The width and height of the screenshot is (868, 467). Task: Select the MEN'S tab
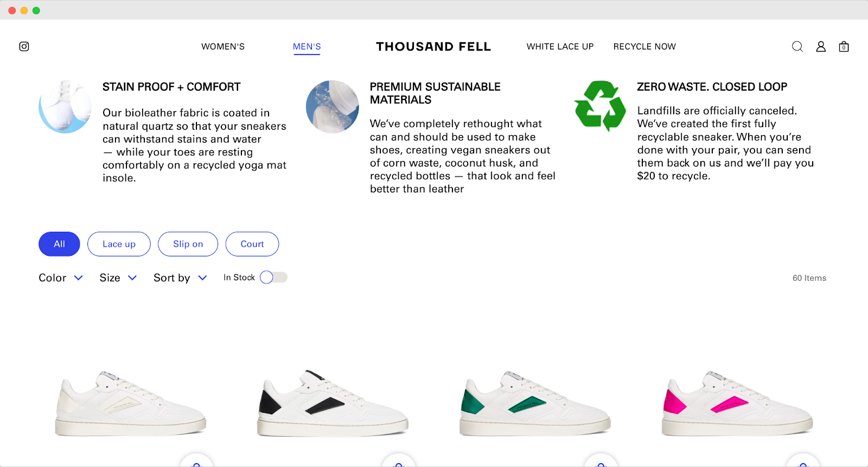pyautogui.click(x=307, y=47)
